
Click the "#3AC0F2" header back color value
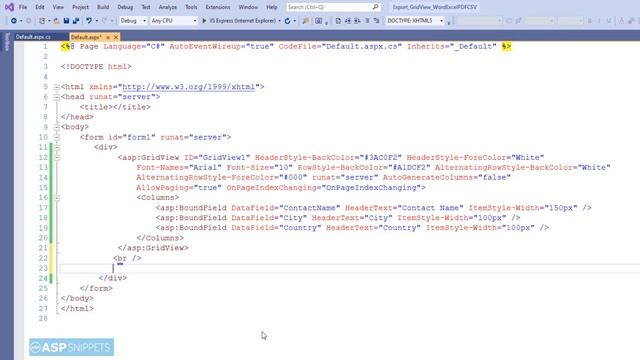(381, 158)
